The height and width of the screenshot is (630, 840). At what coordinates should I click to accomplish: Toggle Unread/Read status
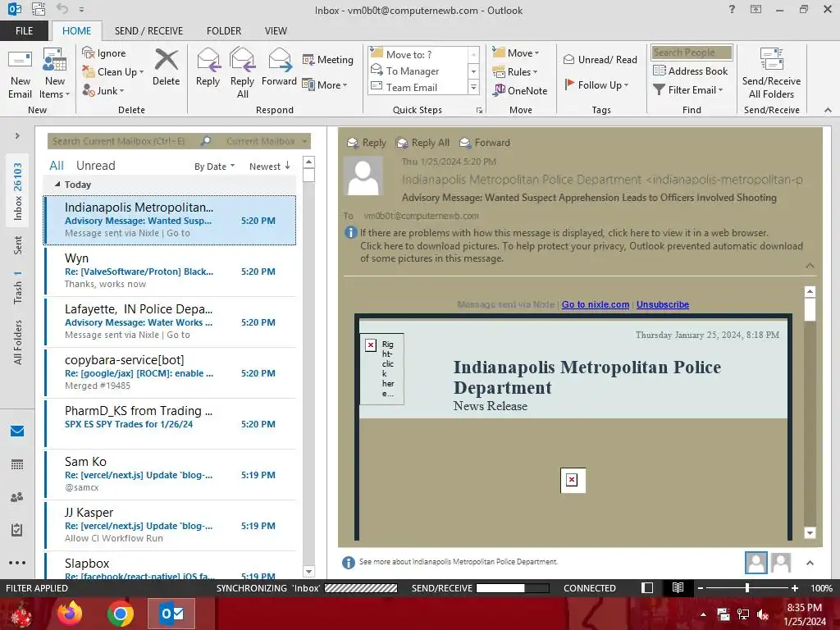pyautogui.click(x=600, y=59)
